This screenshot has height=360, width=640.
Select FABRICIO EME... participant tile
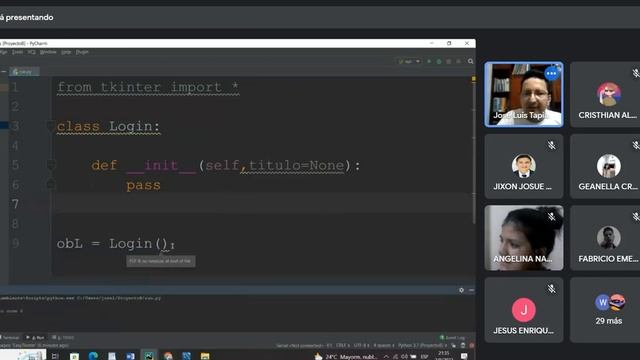605,238
